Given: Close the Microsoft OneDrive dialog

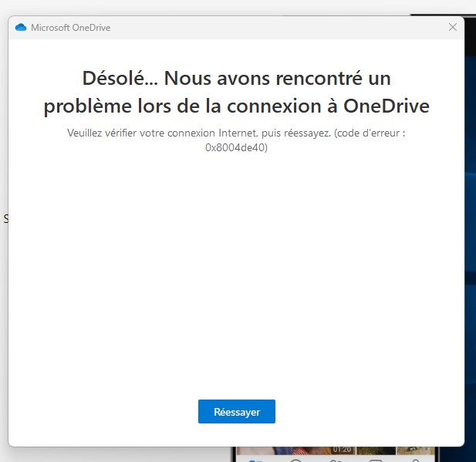Looking at the screenshot, I should coord(453,27).
